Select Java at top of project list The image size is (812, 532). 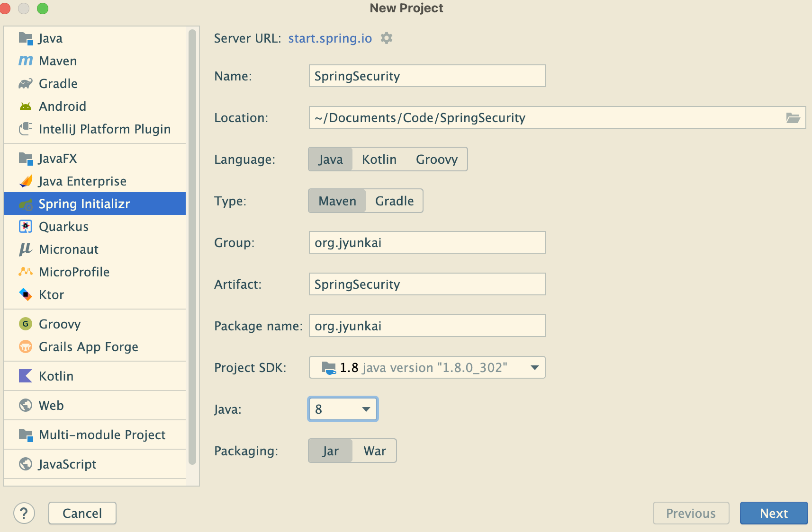point(95,38)
